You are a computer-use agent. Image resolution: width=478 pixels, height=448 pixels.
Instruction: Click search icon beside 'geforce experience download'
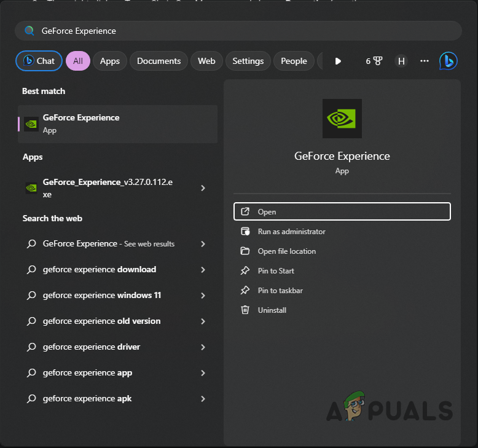click(31, 270)
